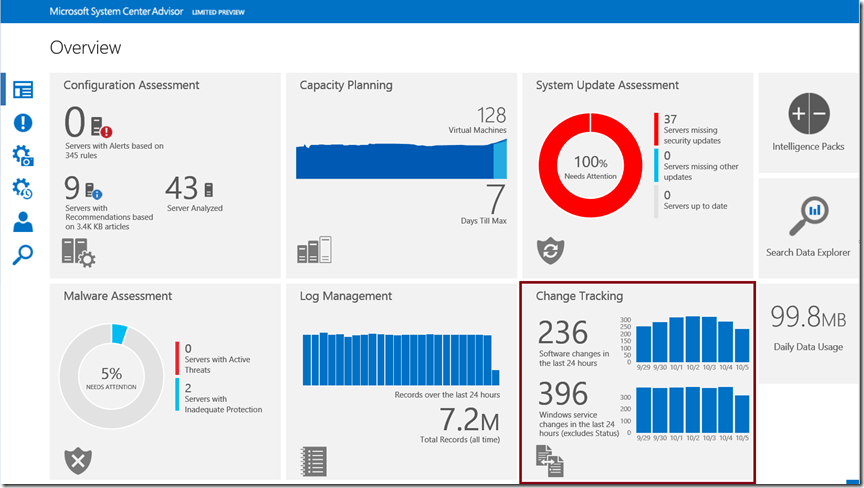Click the shield X icon in Malware Assessment
The width and height of the screenshot is (864, 488).
tap(77, 460)
